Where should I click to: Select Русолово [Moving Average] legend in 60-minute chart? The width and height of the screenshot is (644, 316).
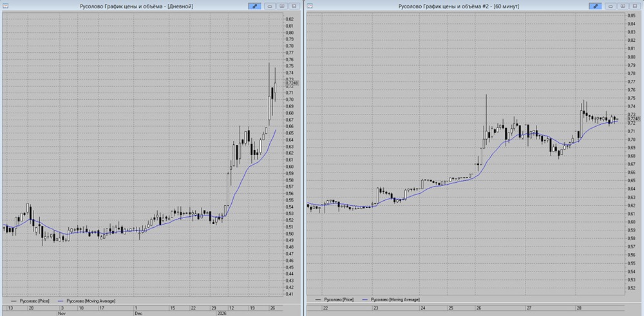click(392, 300)
